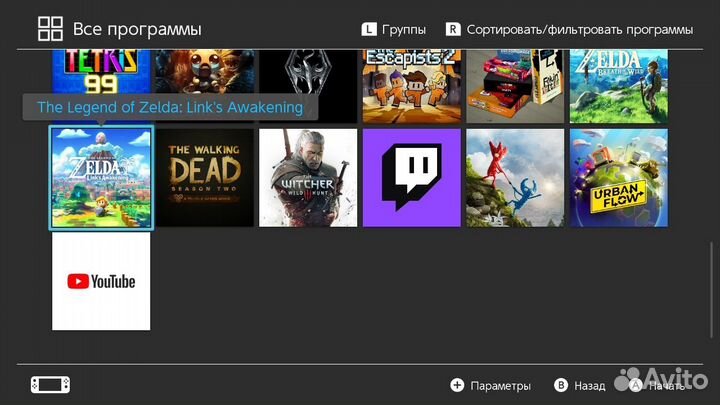Click the vertical scrollbar on right

[x=711, y=289]
